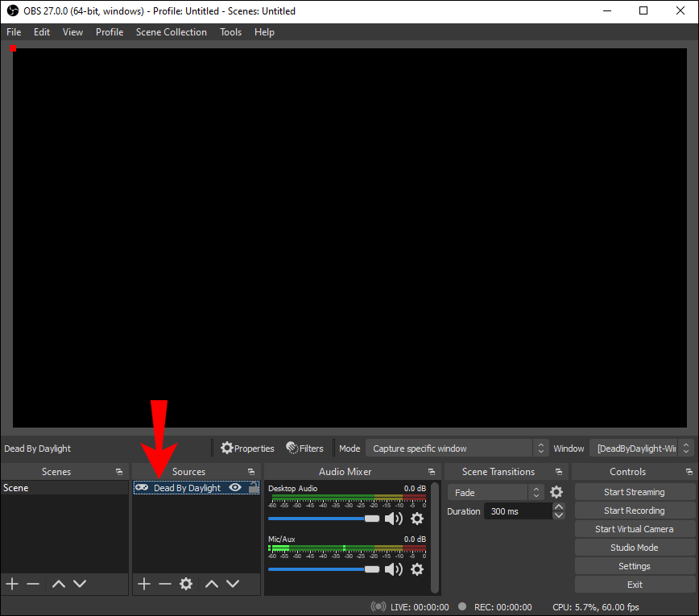Open the View menu
Screen dimensions: 699x616
coord(72,32)
